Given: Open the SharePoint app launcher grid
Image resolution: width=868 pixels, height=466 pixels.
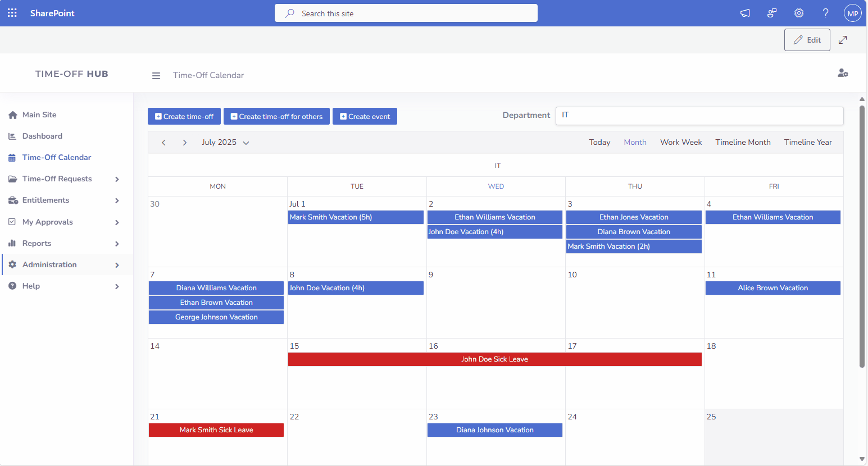Looking at the screenshot, I should (12, 13).
